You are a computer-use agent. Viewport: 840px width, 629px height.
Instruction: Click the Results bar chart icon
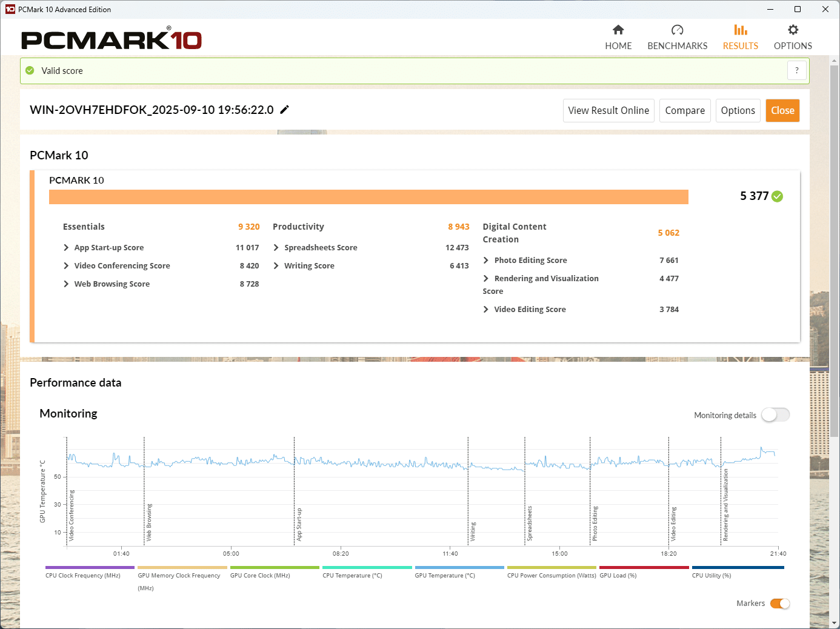pos(740,30)
